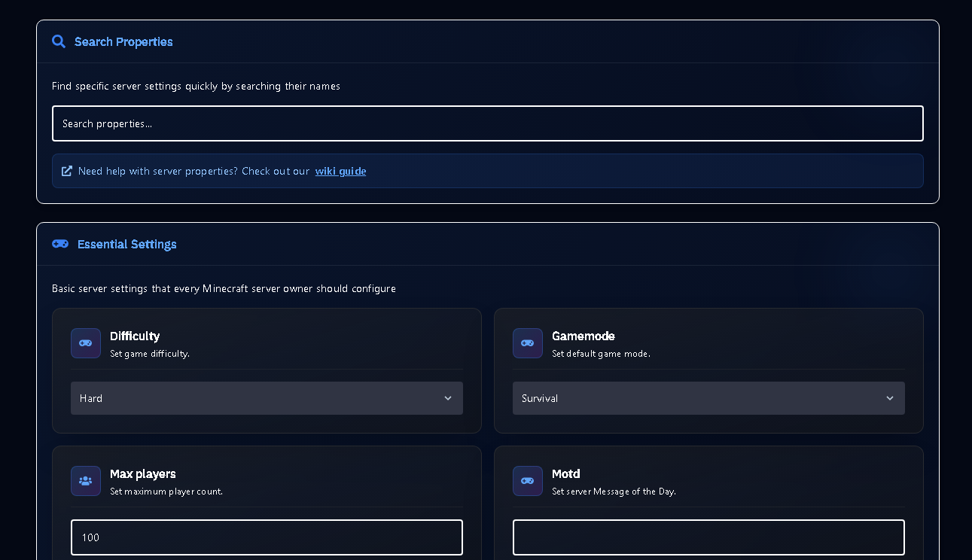Click the chevron on the Gamemode dropdown
The width and height of the screenshot is (972, 560).
tap(889, 397)
